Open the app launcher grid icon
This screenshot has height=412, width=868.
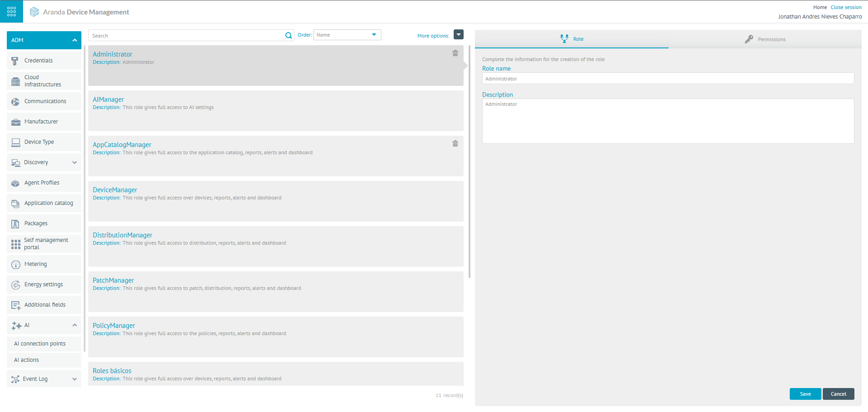[11, 11]
